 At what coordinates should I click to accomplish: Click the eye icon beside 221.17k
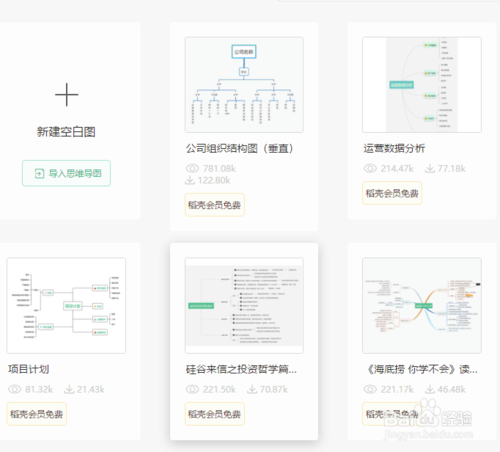tap(370, 389)
